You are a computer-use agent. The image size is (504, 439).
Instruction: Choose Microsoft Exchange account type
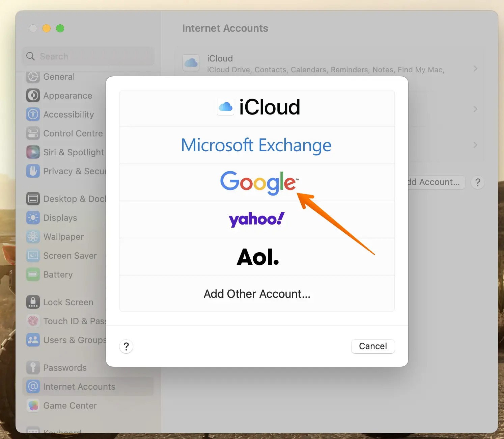tap(257, 145)
